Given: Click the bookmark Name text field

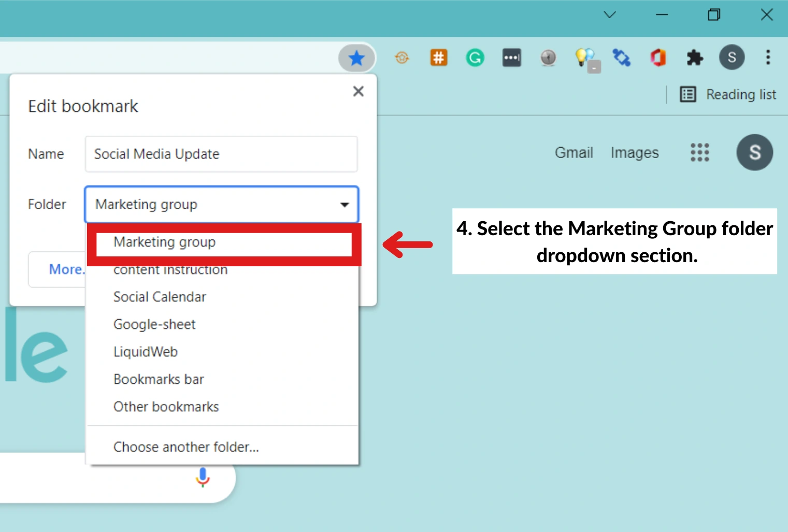Looking at the screenshot, I should tap(221, 154).
